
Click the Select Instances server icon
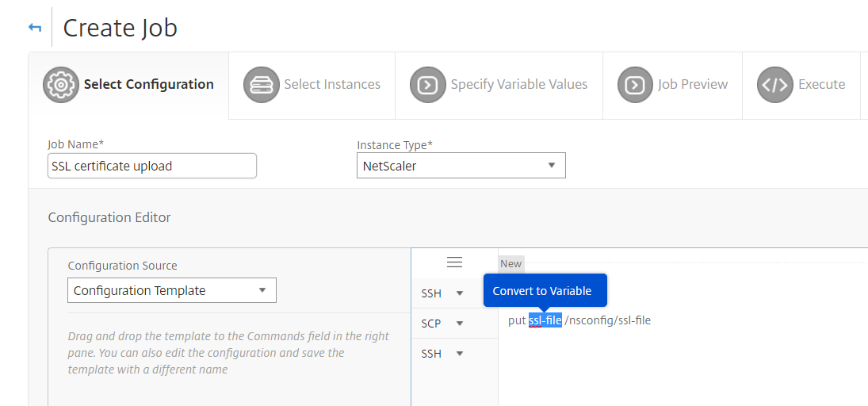[262, 85]
